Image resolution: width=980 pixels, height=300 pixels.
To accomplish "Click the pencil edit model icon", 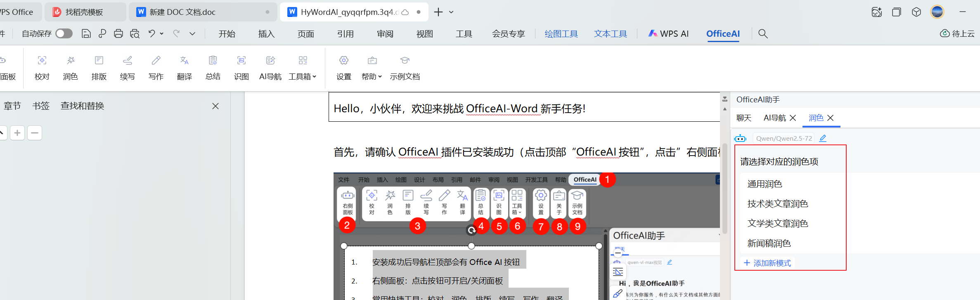I will click(823, 138).
